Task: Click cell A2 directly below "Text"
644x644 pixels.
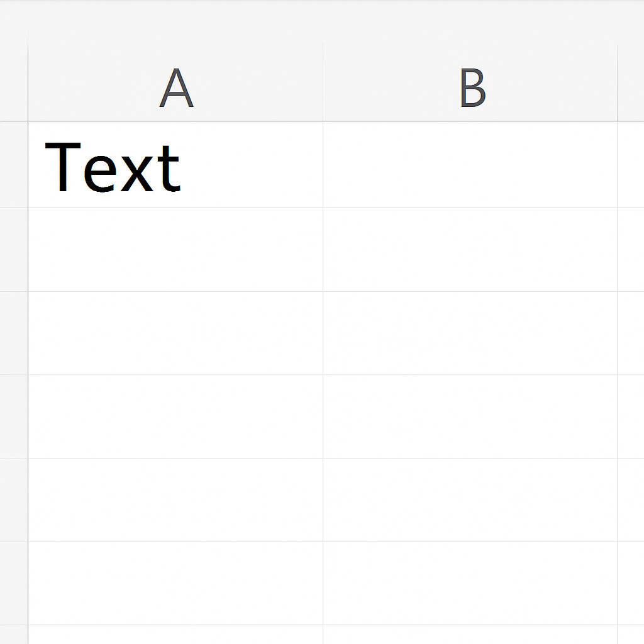Action: point(175,249)
